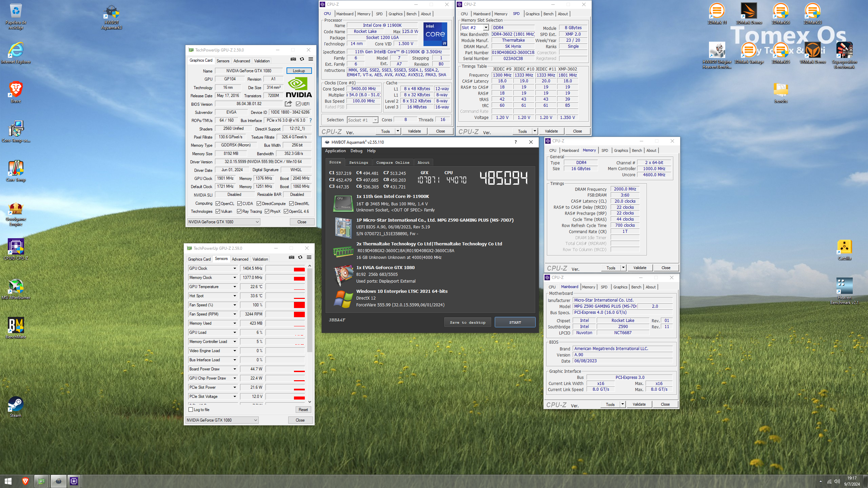Toggle CUDA checkbox in GPU-Z
The width and height of the screenshot is (868, 488).
[240, 204]
